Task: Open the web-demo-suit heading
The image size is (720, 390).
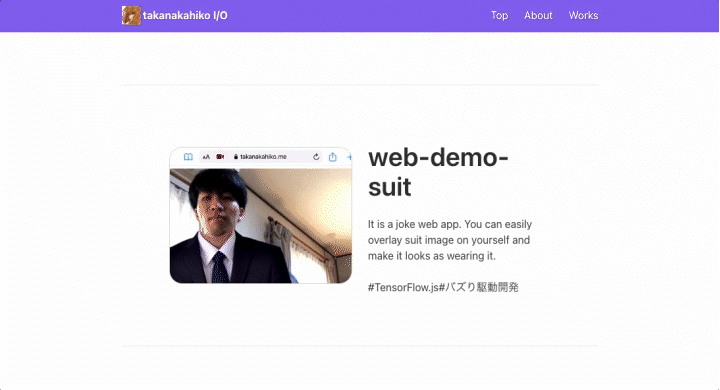Action: tap(438, 172)
